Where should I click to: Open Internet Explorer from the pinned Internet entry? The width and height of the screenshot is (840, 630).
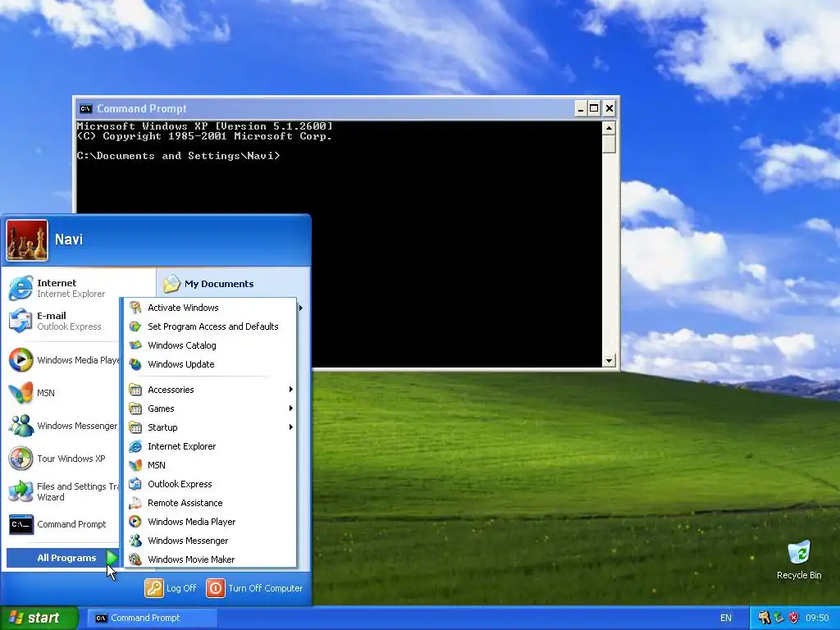point(63,288)
